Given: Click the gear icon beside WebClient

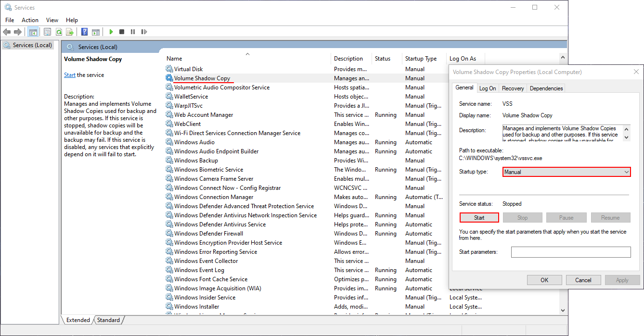Looking at the screenshot, I should [x=169, y=124].
